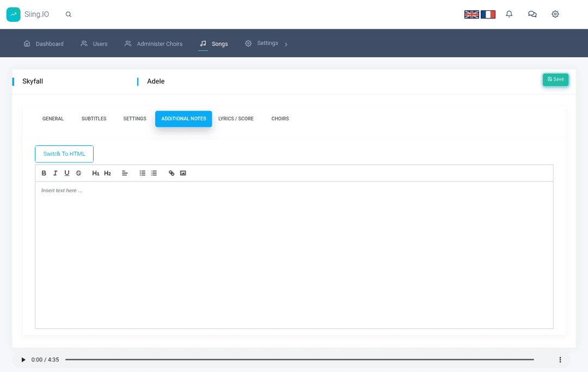Screen dimensions: 588x372
Task: Insert a numbered list
Action: coord(143,173)
